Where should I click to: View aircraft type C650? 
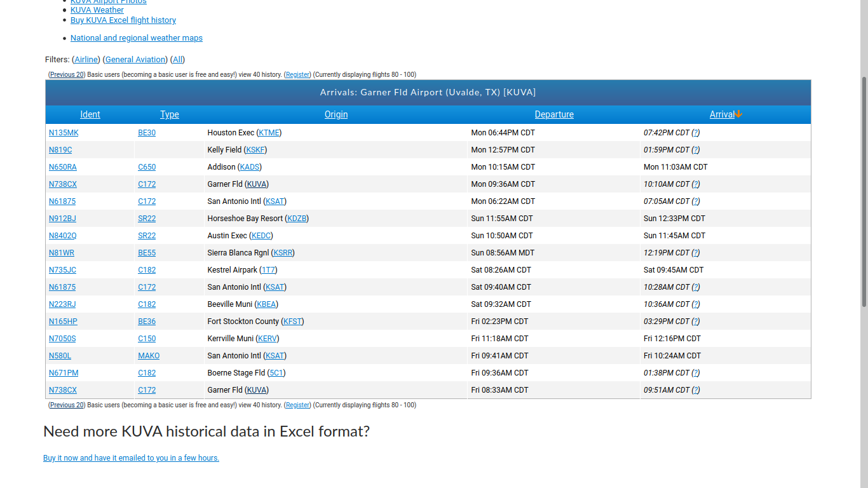pos(147,167)
